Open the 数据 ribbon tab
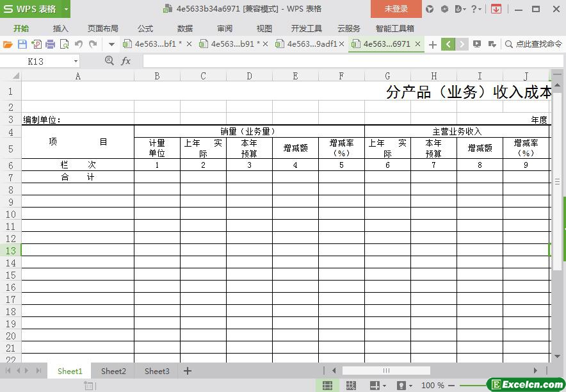Image resolution: width=566 pixels, height=392 pixels. click(185, 29)
